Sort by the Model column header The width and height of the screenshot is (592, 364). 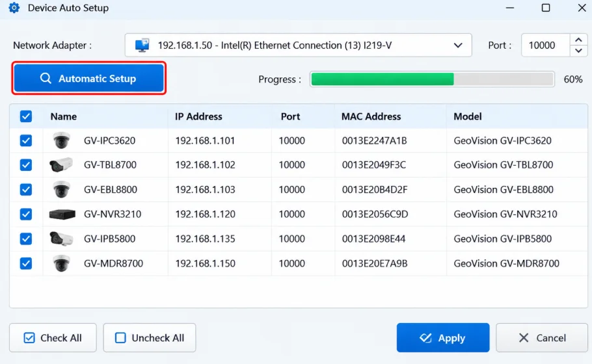tap(467, 116)
